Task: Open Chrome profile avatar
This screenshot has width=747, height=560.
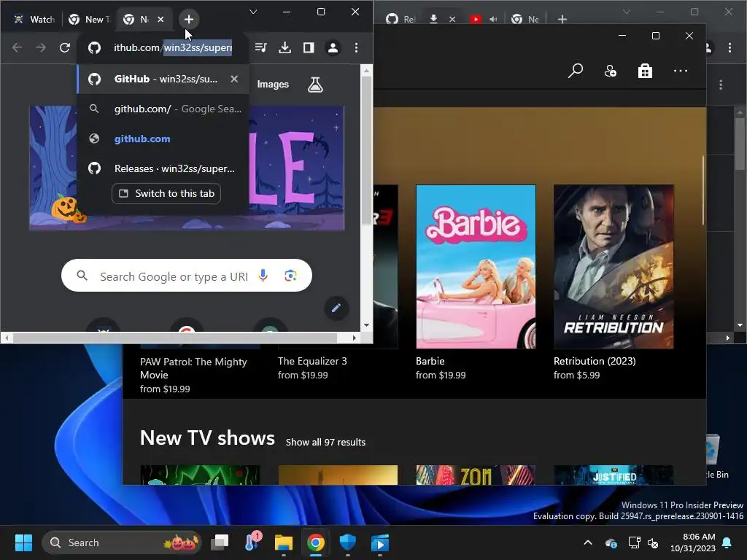Action: tap(333, 47)
